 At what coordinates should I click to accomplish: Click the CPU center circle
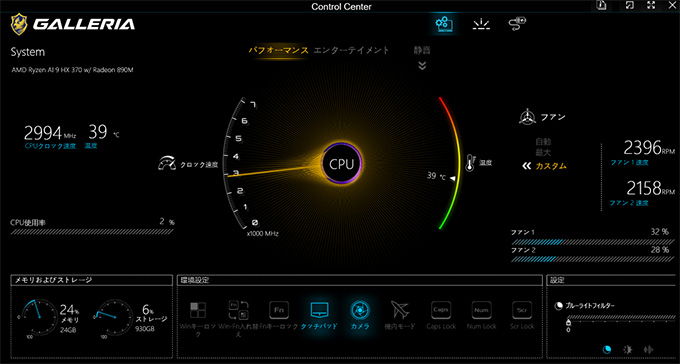[342, 164]
